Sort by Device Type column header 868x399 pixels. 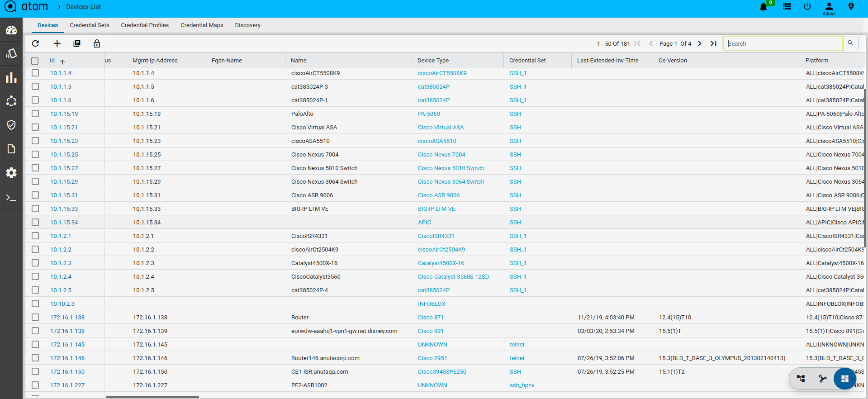pyautogui.click(x=433, y=60)
